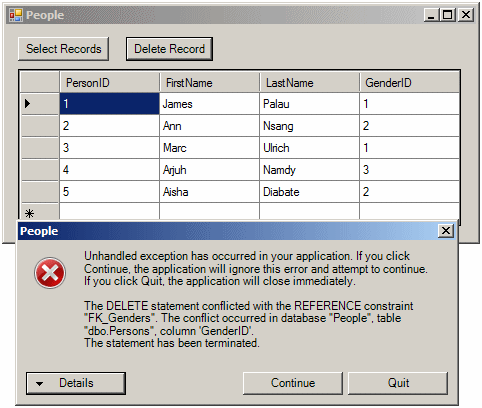The height and width of the screenshot is (408, 482).
Task: Select the cell containing Nsang
Action: point(310,126)
